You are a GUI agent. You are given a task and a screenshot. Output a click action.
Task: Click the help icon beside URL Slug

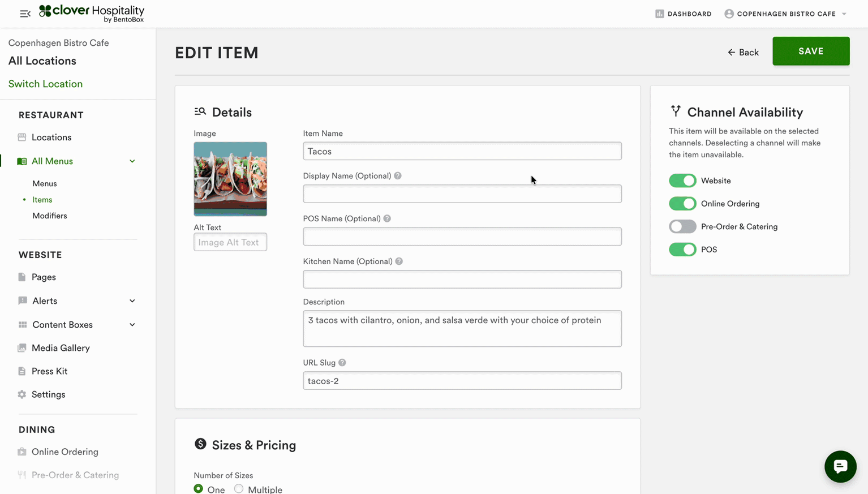(x=342, y=363)
